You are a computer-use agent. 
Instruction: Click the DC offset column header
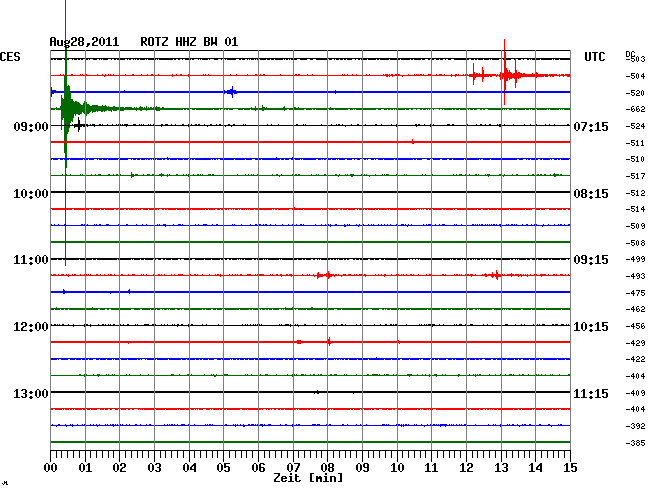pos(631,54)
